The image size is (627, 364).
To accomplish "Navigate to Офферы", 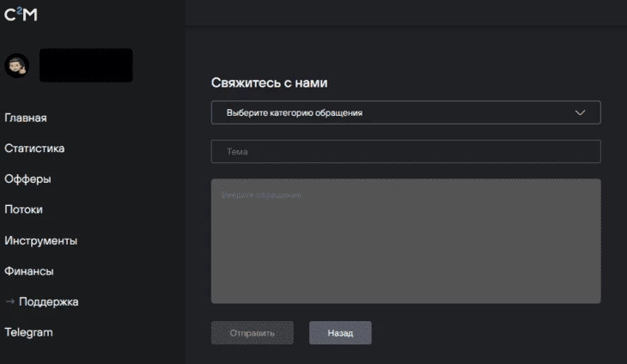I will (27, 179).
